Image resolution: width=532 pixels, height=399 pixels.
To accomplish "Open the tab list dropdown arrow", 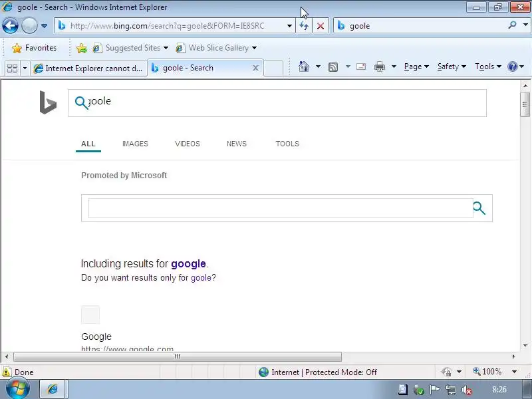I will pyautogui.click(x=25, y=68).
